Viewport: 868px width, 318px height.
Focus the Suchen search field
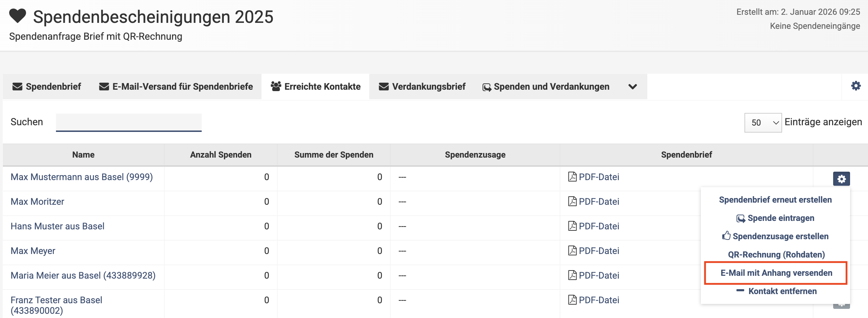(128, 122)
